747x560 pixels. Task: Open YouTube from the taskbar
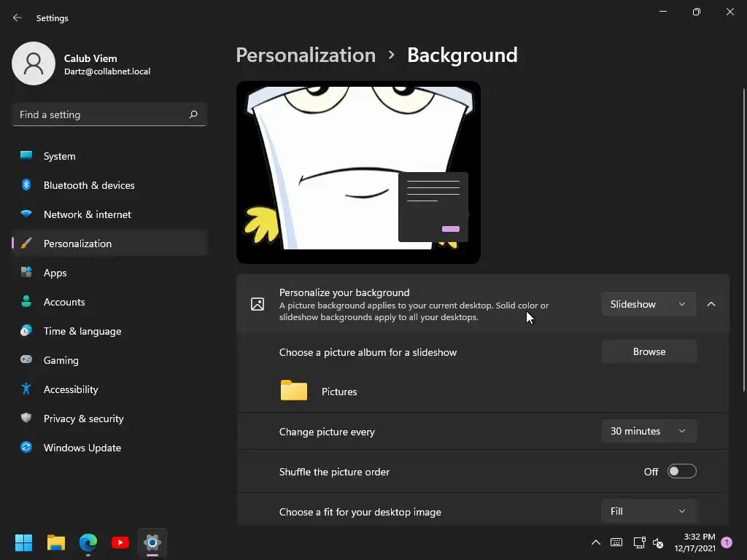[120, 542]
